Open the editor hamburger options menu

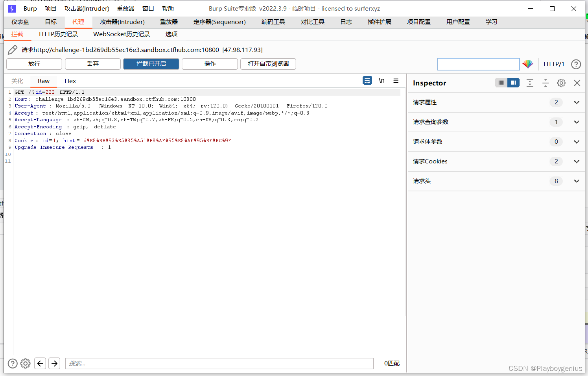coord(396,81)
